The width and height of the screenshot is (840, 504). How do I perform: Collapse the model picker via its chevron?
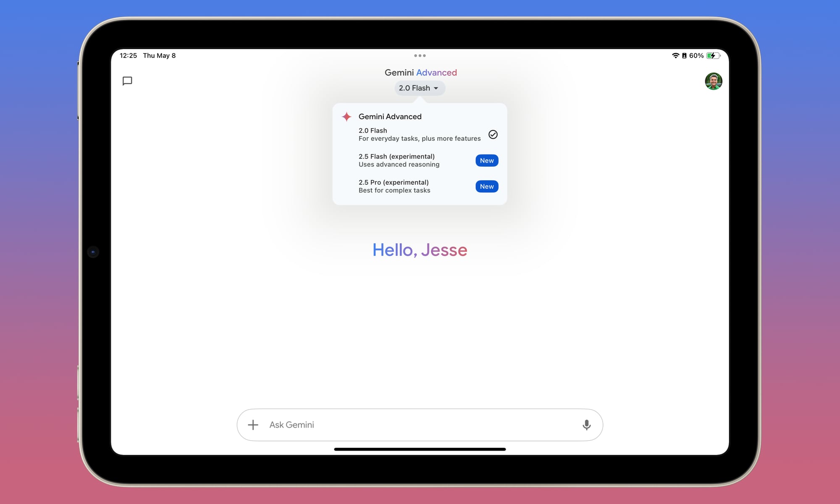pos(437,88)
